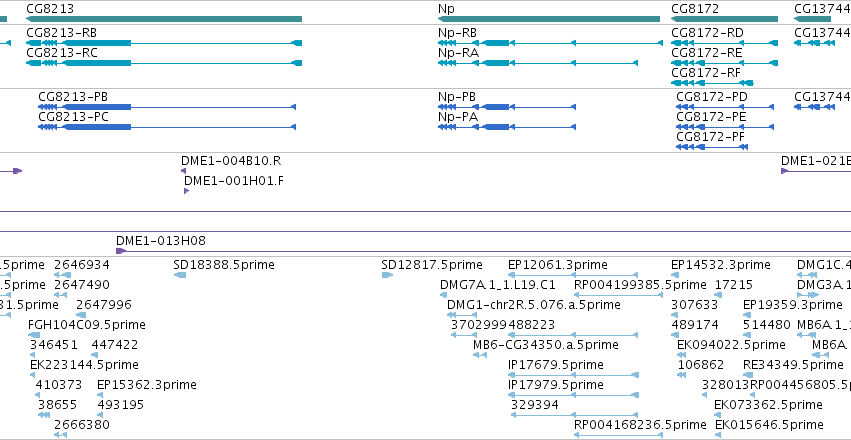Screen dimensions: 851x440
Task: Select the FGH104C09.5prime marker
Action: (34, 335)
